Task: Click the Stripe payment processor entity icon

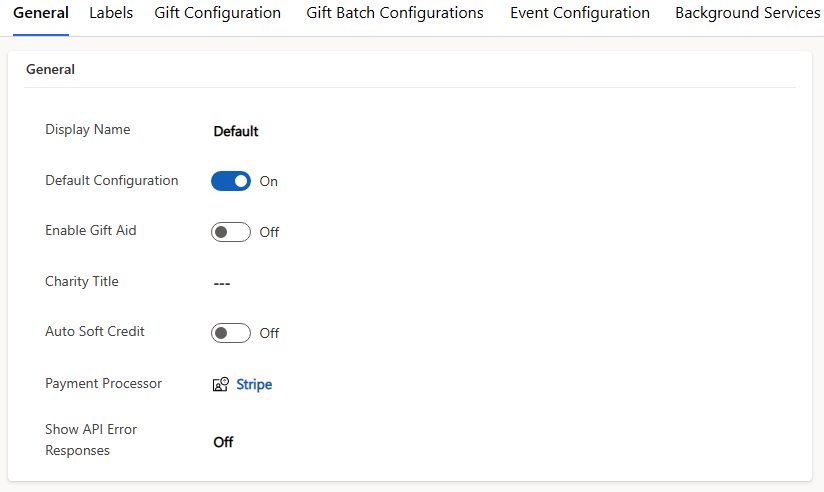Action: tap(221, 384)
